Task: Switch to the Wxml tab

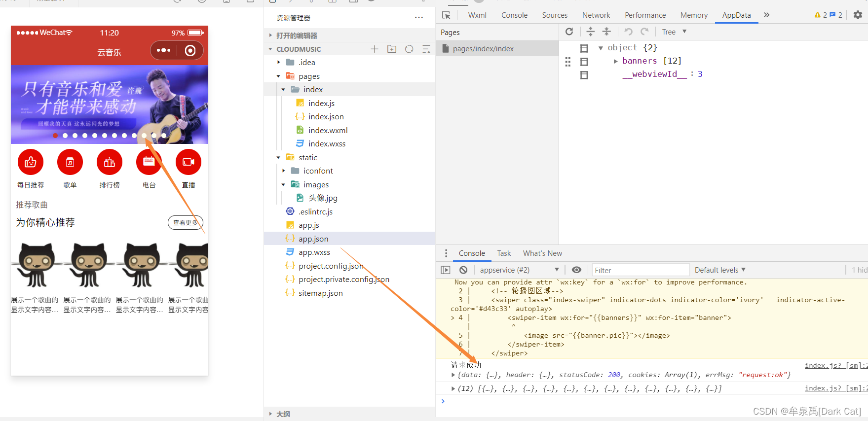Action: pyautogui.click(x=477, y=15)
